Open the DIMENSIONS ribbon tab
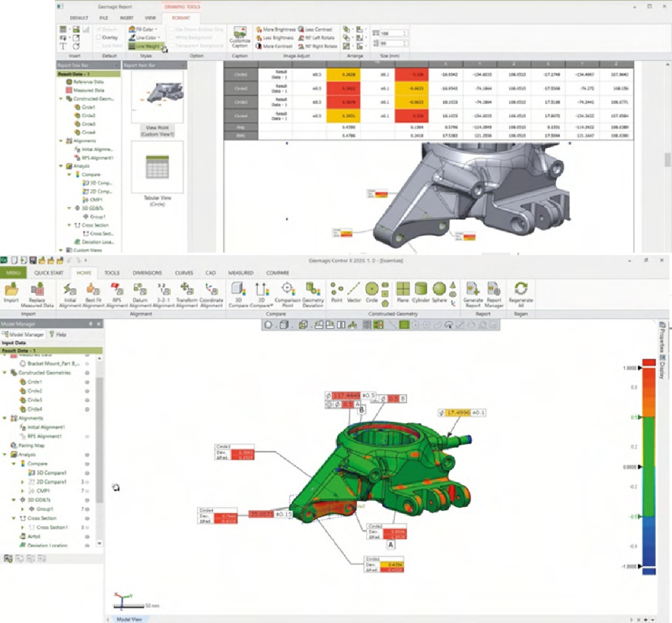Viewport: 672px width, 623px height. point(147,273)
